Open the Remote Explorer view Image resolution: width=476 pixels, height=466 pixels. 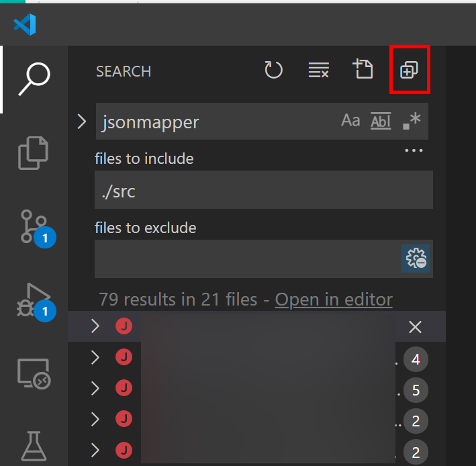(x=34, y=374)
